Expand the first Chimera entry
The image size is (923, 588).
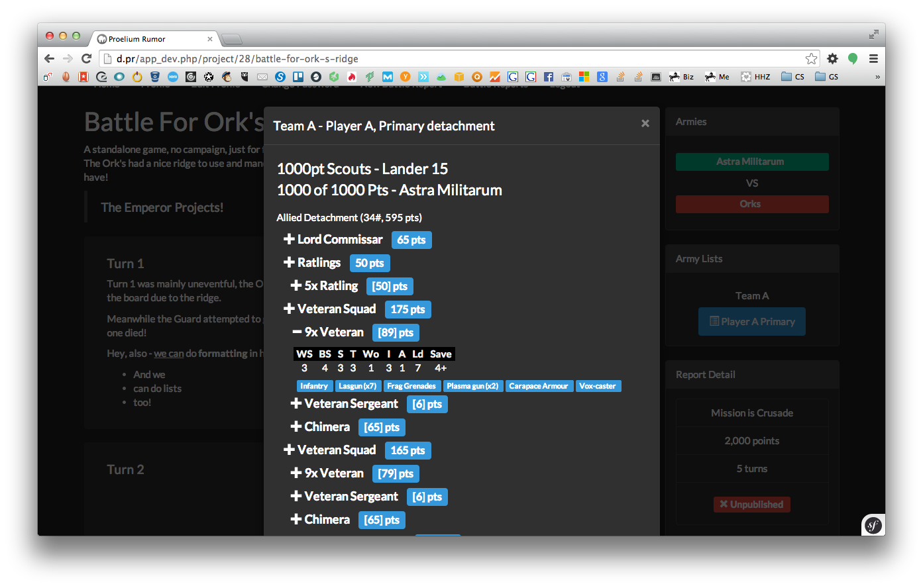[296, 426]
